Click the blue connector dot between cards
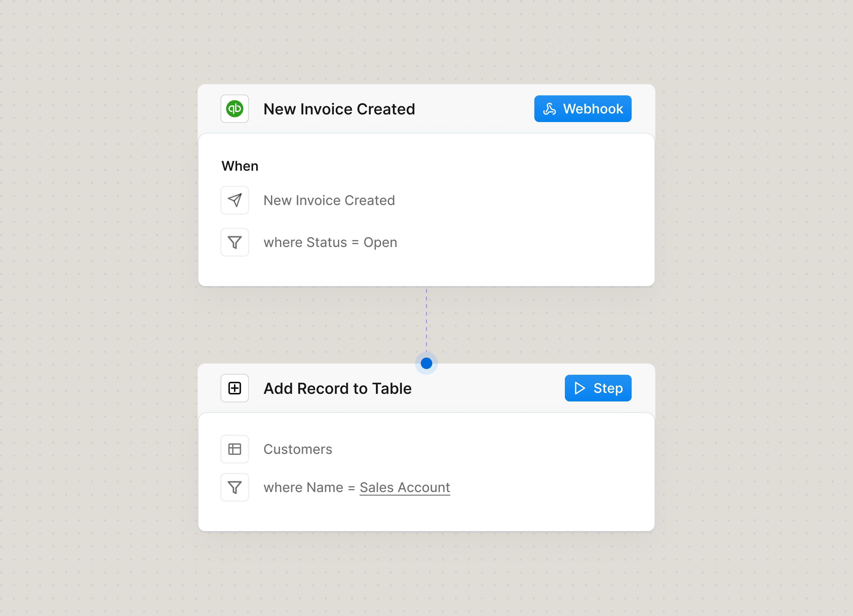 coord(426,363)
